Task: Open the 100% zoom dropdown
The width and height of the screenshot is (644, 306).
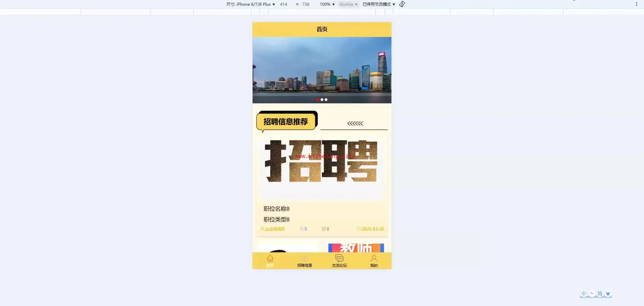Action: [x=327, y=4]
